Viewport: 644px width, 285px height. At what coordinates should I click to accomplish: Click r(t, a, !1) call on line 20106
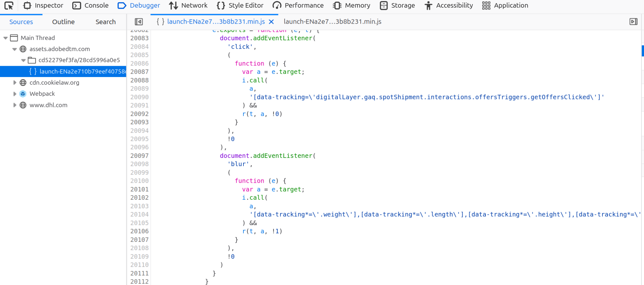(x=262, y=231)
